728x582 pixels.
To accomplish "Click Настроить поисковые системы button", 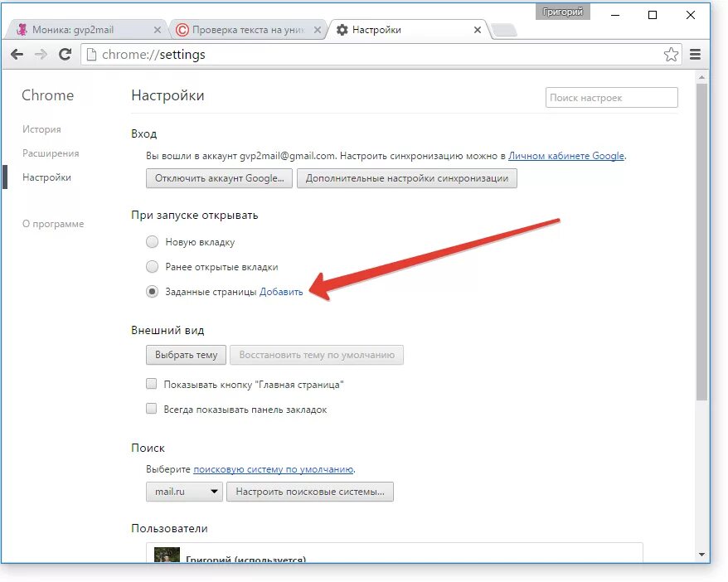I will coord(309,492).
